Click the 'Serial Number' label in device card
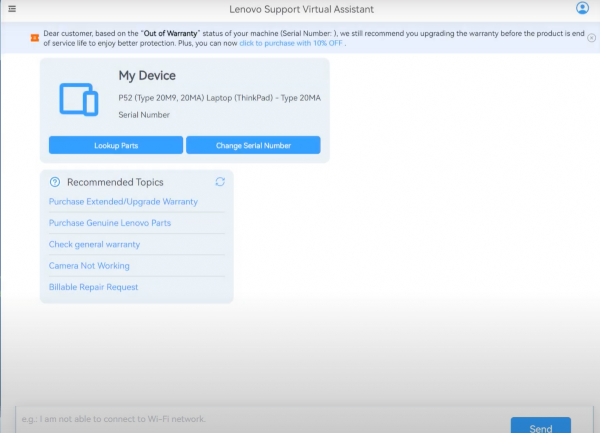The height and width of the screenshot is (433, 600). (x=144, y=115)
